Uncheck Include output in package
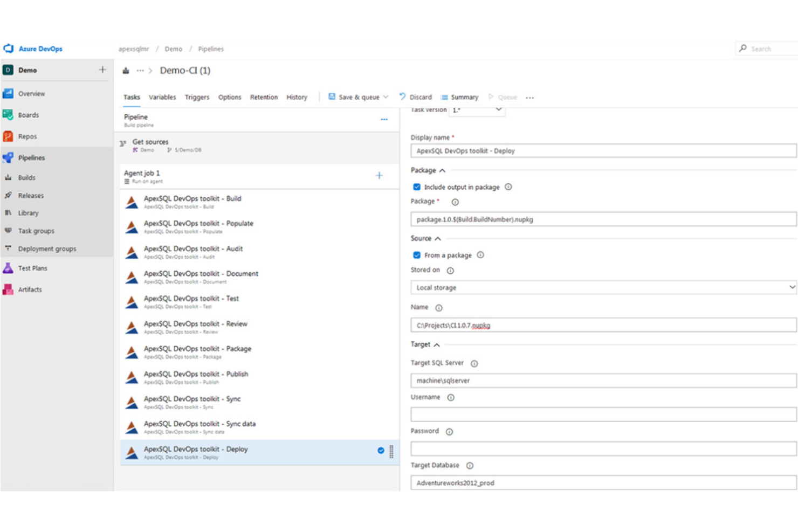The width and height of the screenshot is (798, 532). click(416, 186)
